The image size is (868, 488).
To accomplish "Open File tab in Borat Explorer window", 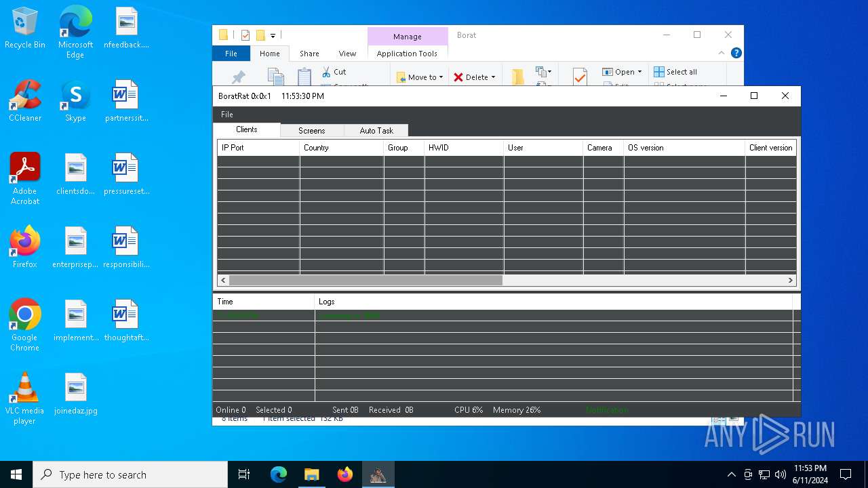I will pyautogui.click(x=231, y=54).
